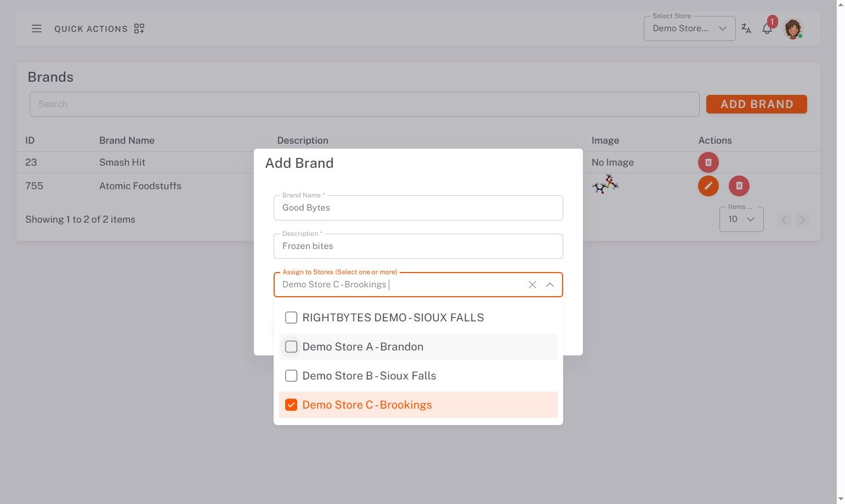Check Demo Store A - Brandon

pyautogui.click(x=291, y=347)
